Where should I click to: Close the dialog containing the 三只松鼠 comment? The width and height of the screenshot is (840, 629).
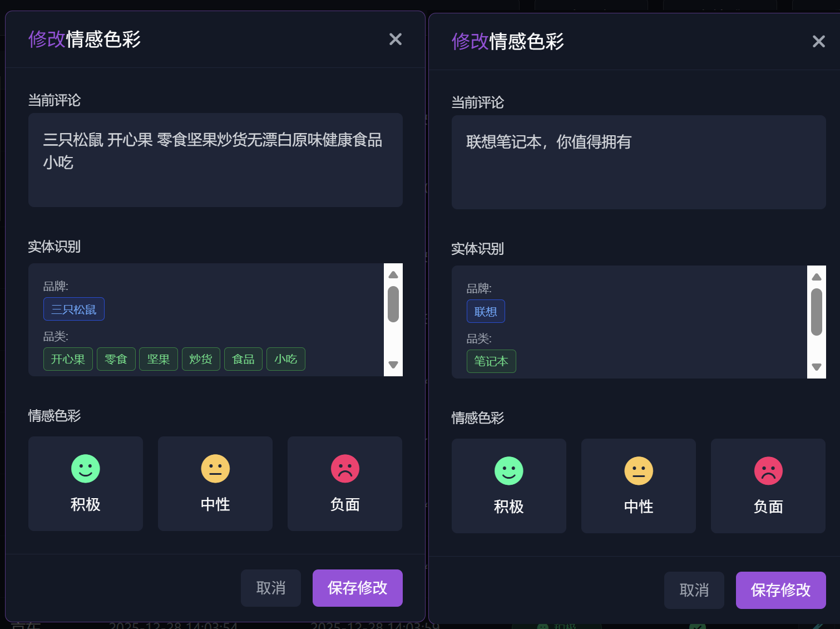pos(396,39)
